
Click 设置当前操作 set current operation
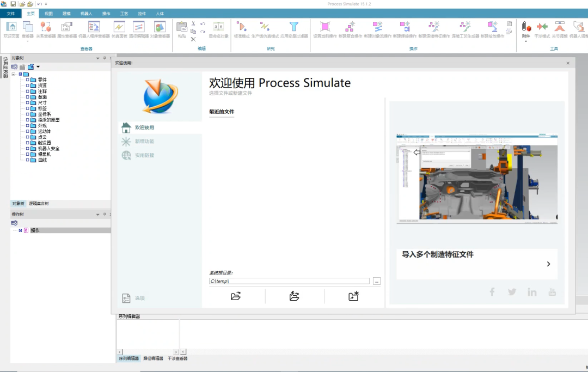coord(324,29)
